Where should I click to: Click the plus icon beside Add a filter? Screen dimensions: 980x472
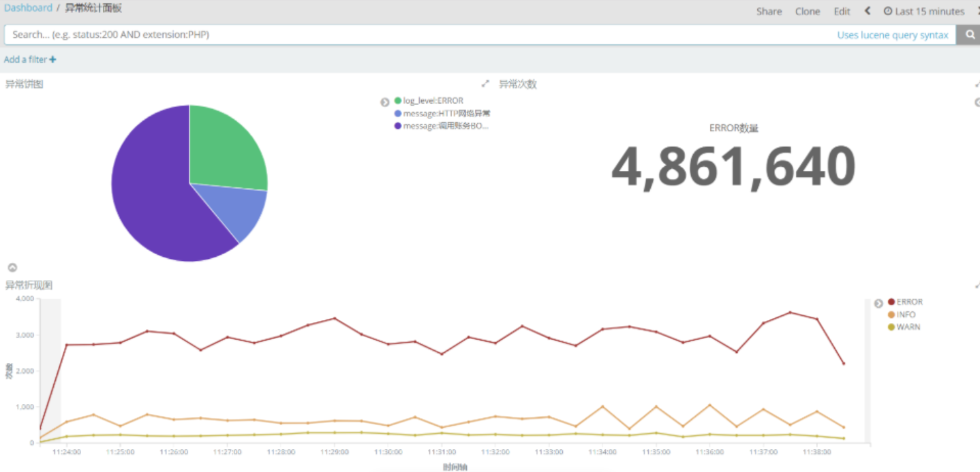[x=53, y=60]
